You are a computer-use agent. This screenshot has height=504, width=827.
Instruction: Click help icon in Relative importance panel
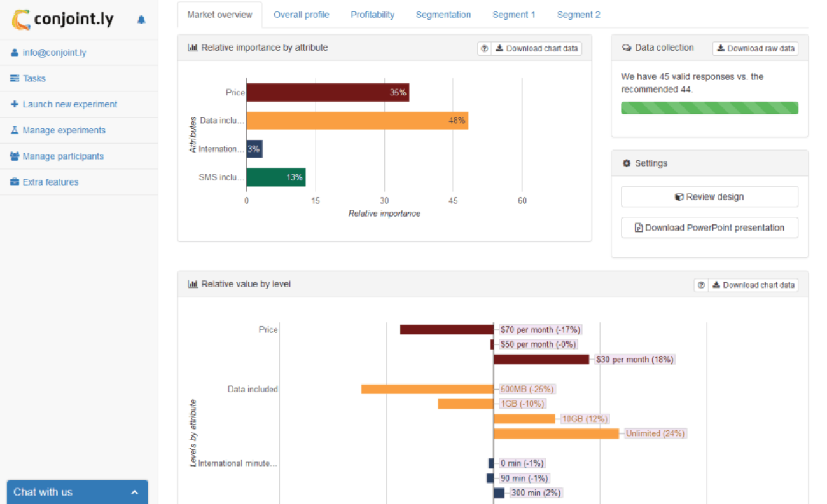pyautogui.click(x=485, y=48)
